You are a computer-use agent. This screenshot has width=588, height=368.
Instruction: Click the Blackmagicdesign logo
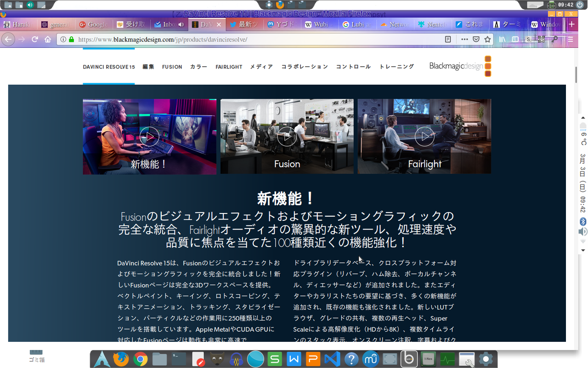(460, 66)
